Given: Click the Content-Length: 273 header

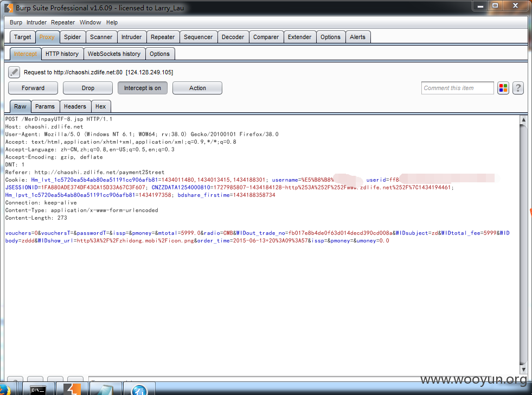Looking at the screenshot, I should pyautogui.click(x=36, y=218).
